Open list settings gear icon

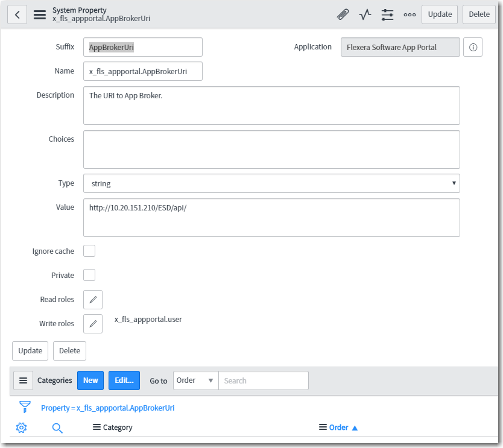22,427
